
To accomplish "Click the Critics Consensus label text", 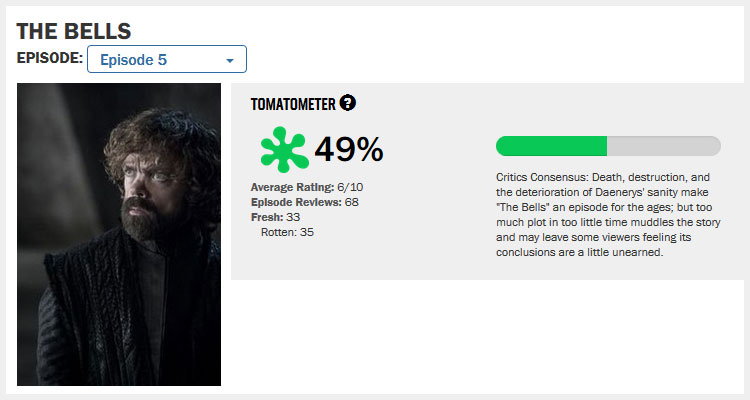I will pos(545,176).
